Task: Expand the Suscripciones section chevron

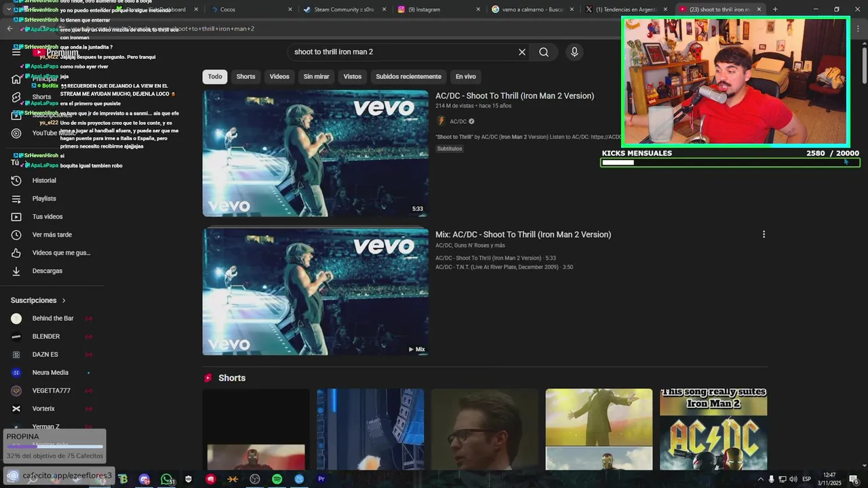Action: pos(64,300)
